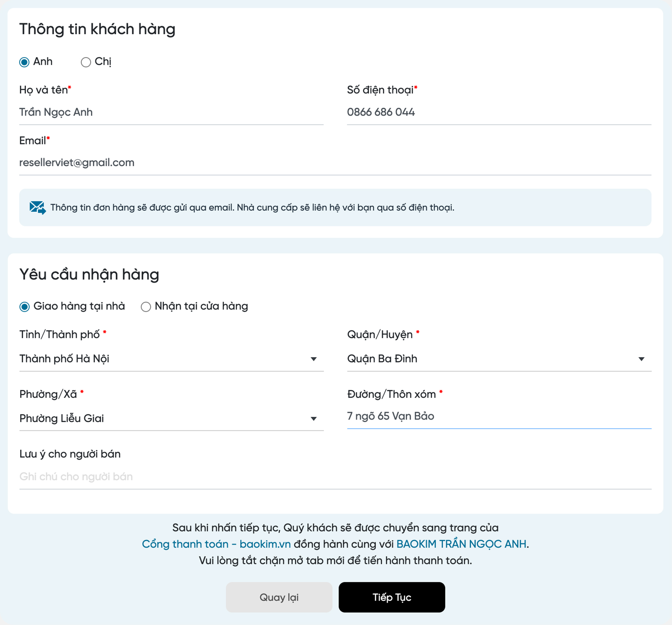672x625 pixels.
Task: Select the Anh radio button
Action: point(24,62)
